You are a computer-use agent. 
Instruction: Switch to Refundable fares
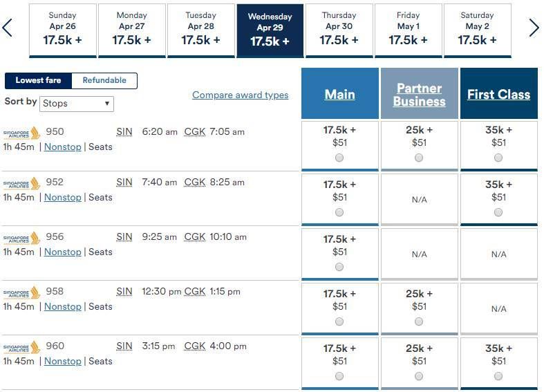pos(104,80)
